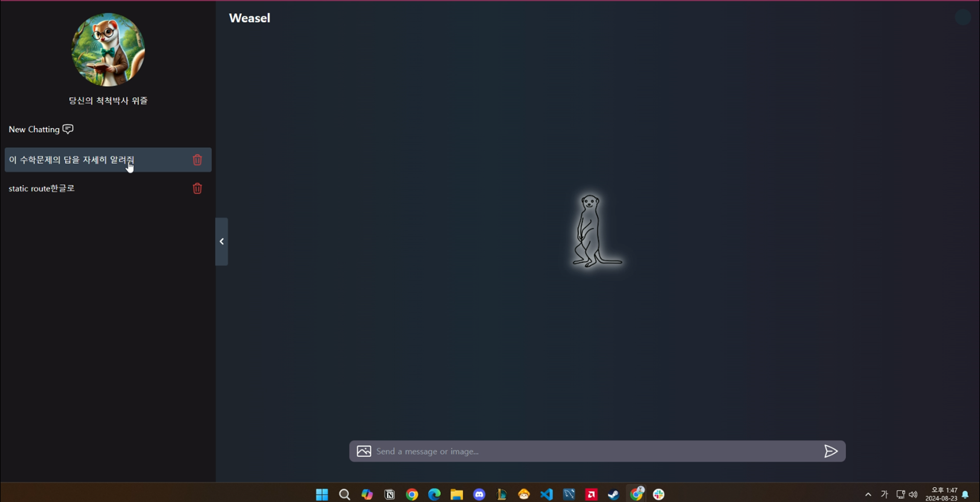Viewport: 980px width, 502px height.
Task: Open the volume control in the tray
Action: pos(913,494)
